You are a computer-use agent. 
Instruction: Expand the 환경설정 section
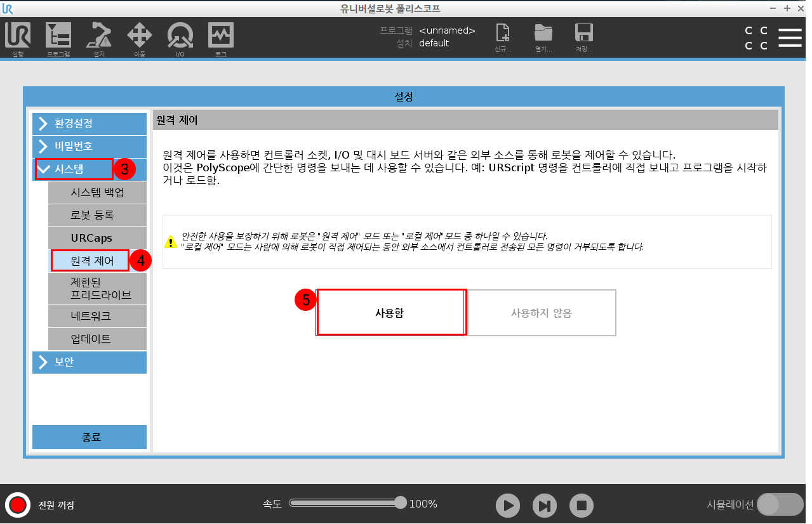(x=90, y=123)
